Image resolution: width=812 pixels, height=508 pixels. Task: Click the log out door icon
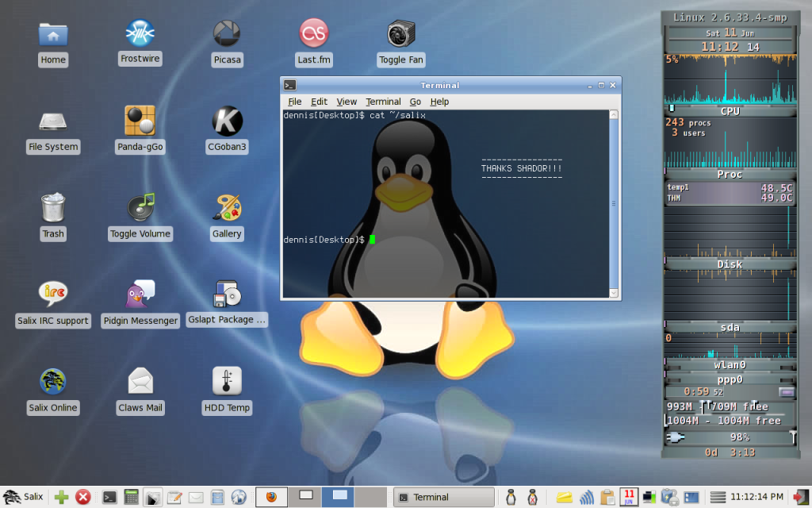(x=801, y=498)
